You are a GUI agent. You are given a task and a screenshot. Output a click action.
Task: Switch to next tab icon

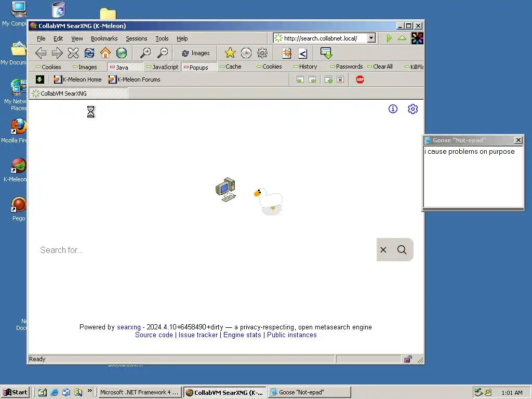coord(312,79)
